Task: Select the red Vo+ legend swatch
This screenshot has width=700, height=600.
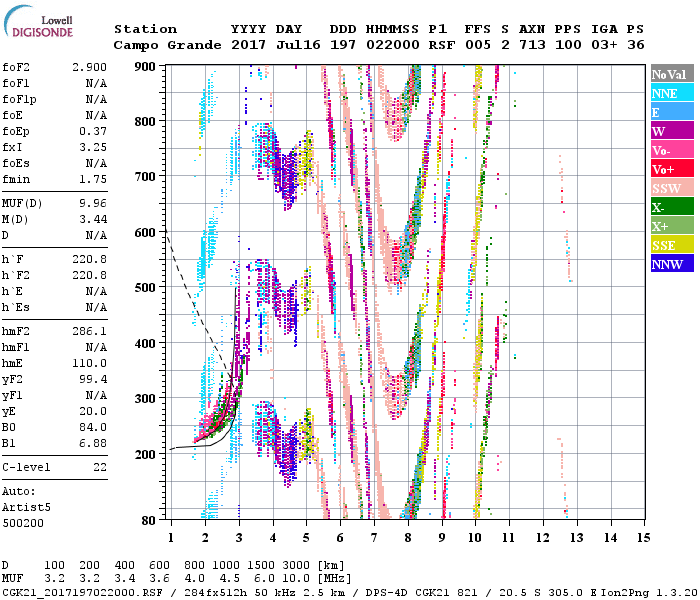Action: pyautogui.click(x=669, y=169)
